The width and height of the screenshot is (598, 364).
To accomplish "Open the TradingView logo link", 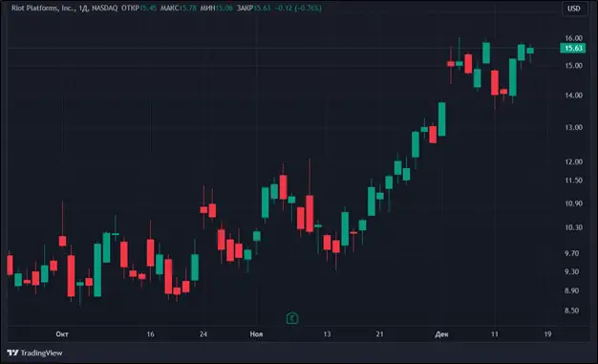I will [x=34, y=353].
